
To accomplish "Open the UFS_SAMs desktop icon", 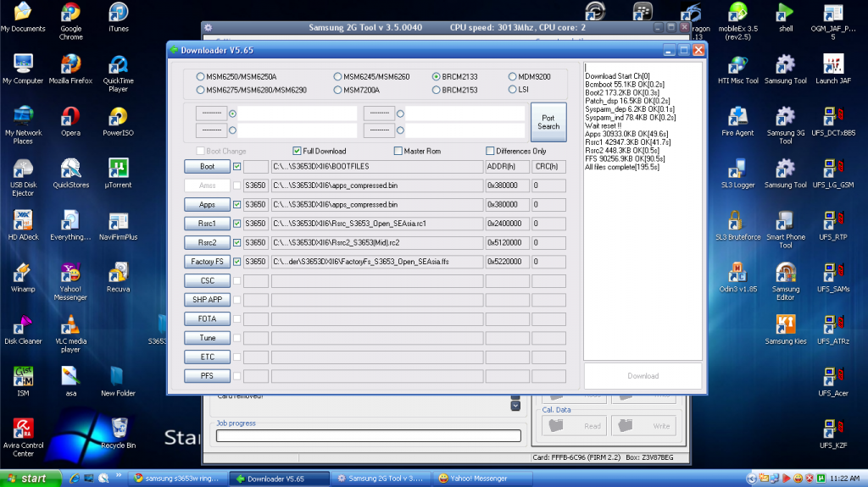I will [x=833, y=277].
